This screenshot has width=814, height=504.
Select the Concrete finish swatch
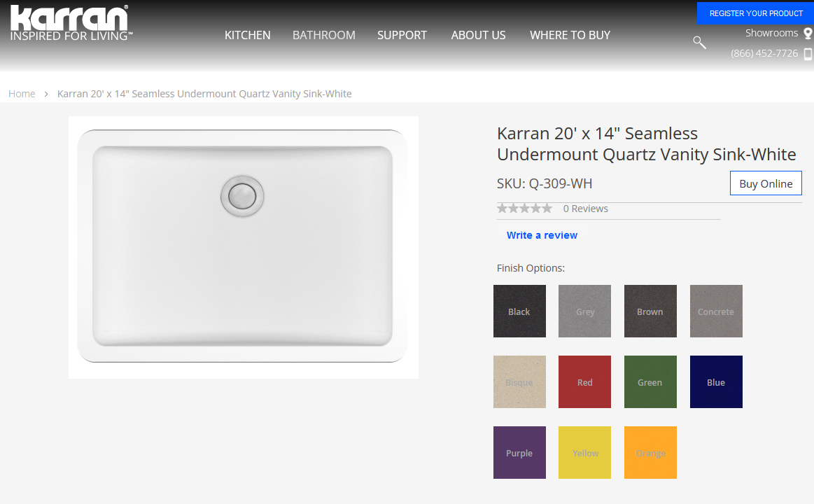tap(716, 311)
